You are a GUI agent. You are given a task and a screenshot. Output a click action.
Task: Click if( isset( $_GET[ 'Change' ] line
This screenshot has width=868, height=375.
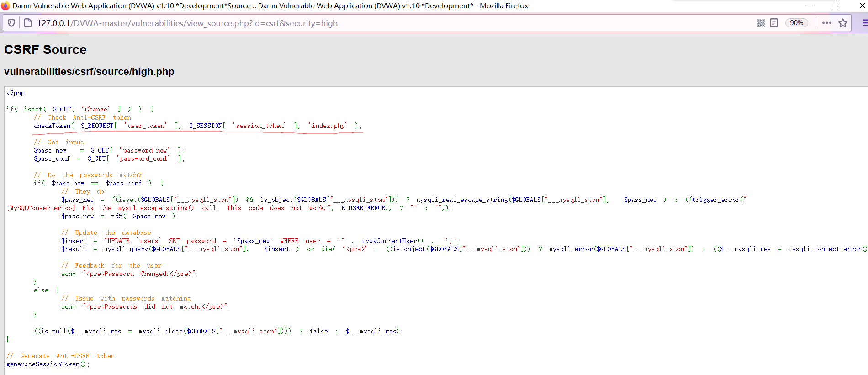(x=80, y=109)
